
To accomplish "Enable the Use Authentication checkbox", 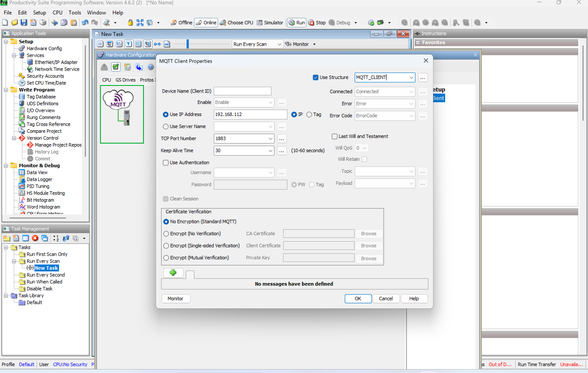I will pos(165,163).
